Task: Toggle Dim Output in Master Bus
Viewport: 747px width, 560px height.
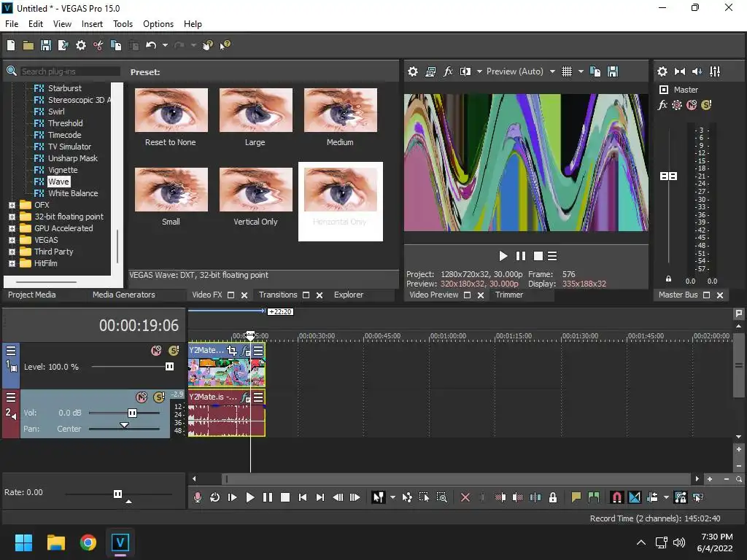Action: 697,71
